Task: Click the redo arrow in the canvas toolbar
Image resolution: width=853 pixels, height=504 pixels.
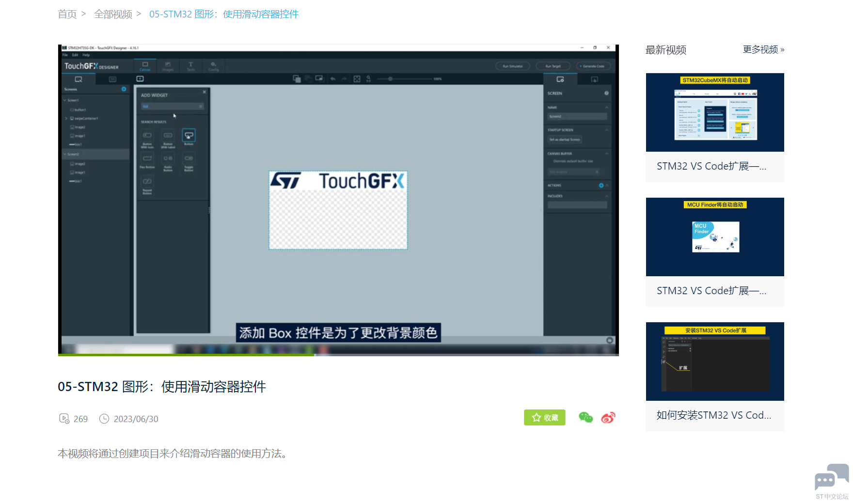Action: (344, 79)
